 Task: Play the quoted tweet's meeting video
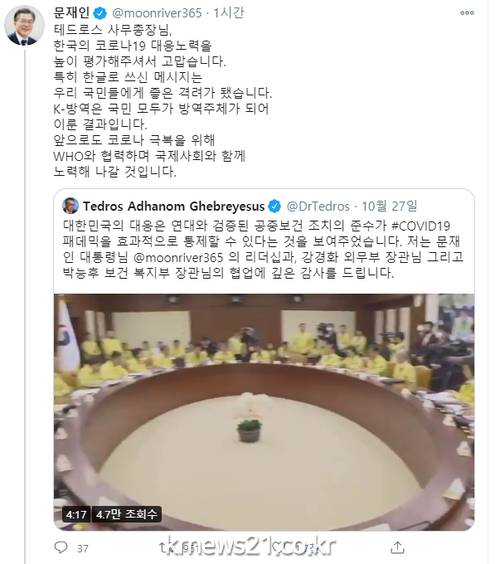264,412
